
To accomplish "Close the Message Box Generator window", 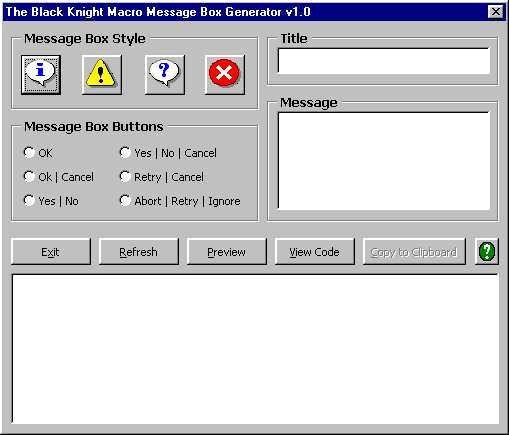I will [x=496, y=12].
